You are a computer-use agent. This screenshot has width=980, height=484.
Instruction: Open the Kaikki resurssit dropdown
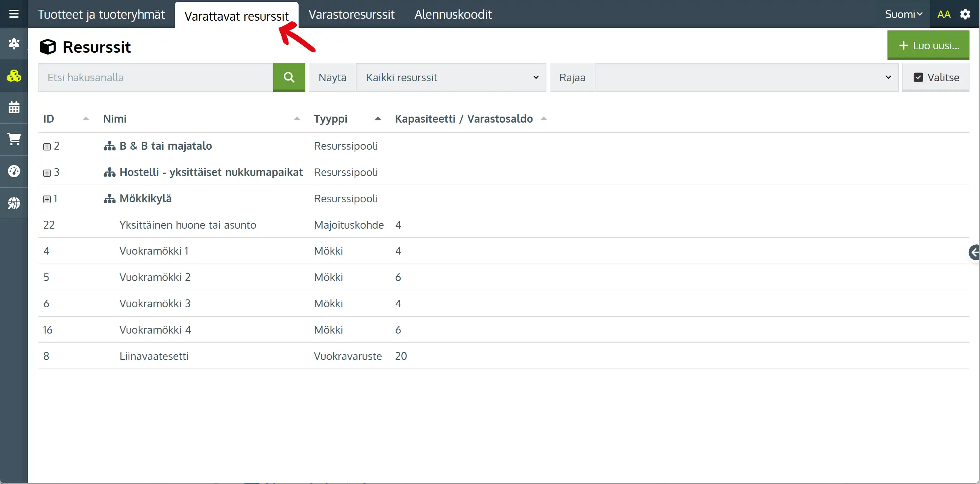[451, 77]
